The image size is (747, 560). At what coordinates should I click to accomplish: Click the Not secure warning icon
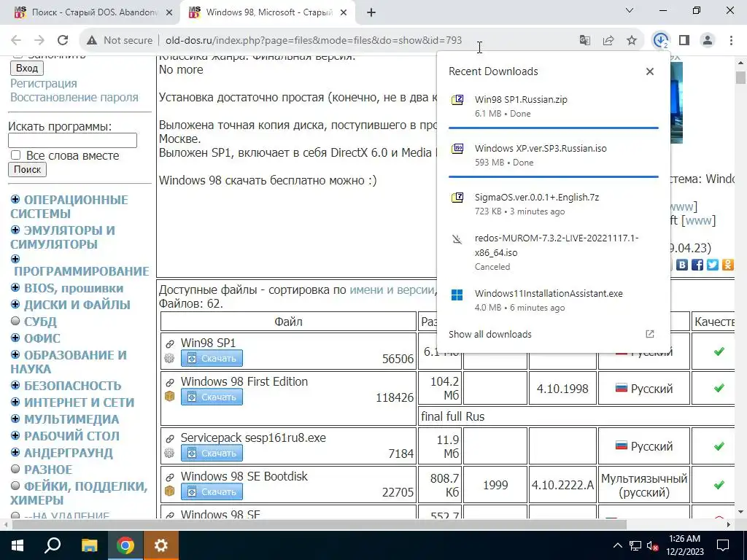[92, 41]
